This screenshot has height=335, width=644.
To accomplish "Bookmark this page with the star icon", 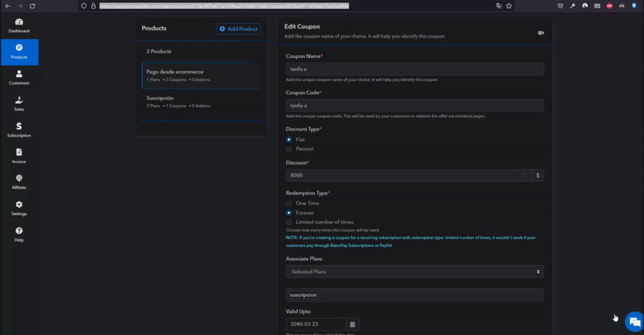I will (x=509, y=6).
